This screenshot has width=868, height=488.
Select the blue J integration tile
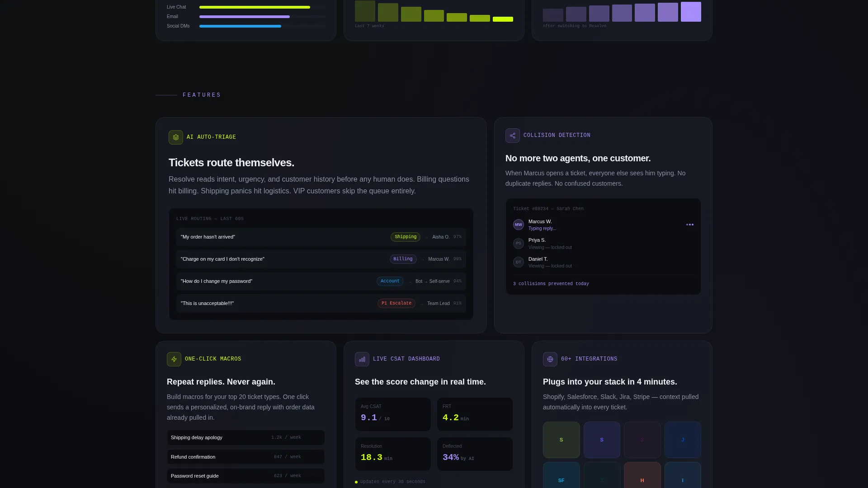683,440
